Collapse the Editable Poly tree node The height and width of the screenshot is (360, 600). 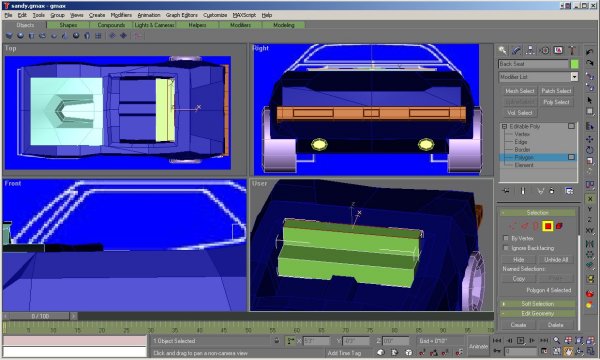coord(504,126)
